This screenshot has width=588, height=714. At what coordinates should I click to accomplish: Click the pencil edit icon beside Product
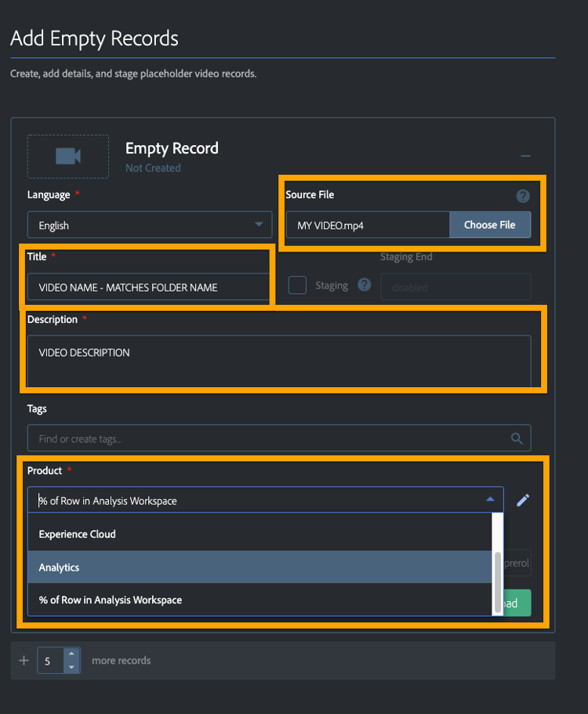(523, 501)
